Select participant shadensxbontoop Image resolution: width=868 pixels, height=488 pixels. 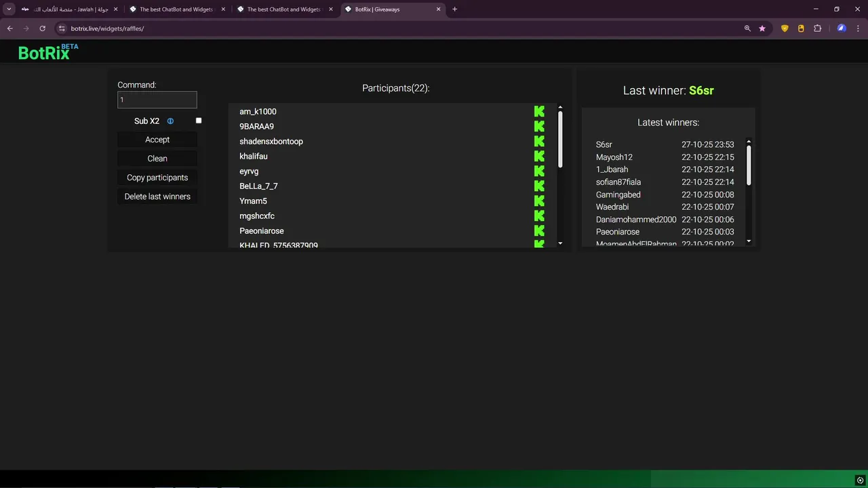271,141
